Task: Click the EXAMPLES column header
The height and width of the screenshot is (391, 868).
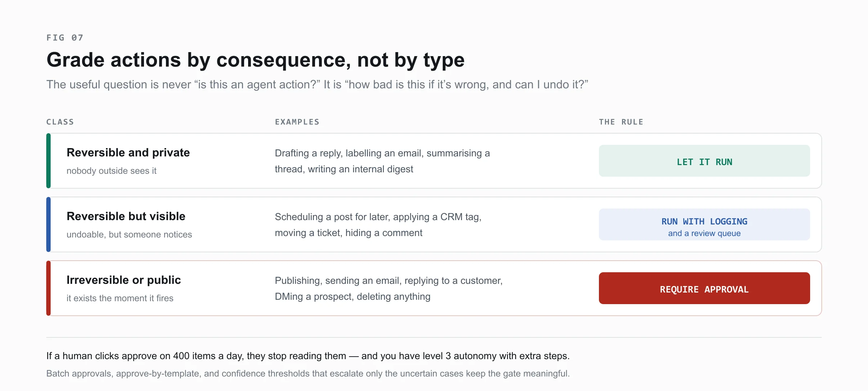Action: click(297, 122)
